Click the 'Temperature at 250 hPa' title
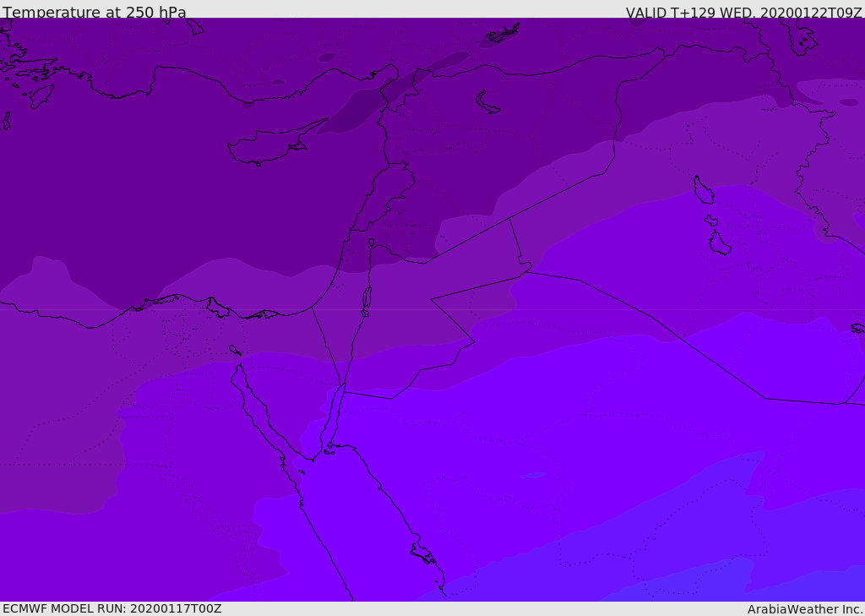This screenshot has height=616, width=865. (95, 12)
